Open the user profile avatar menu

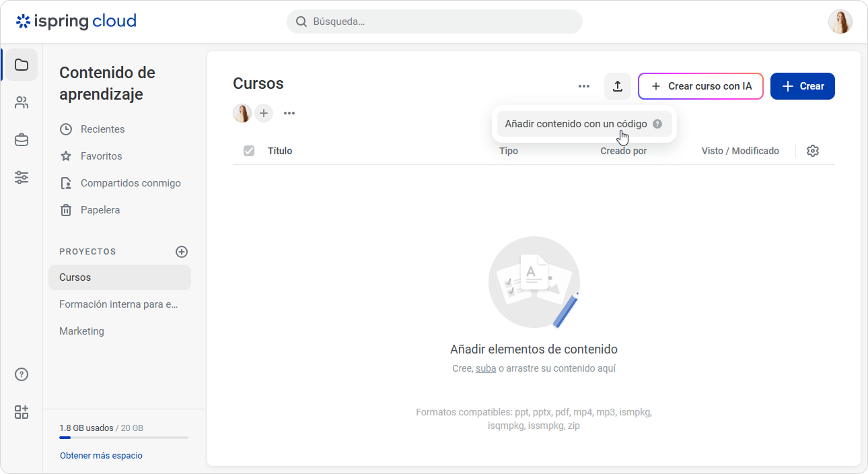point(840,22)
